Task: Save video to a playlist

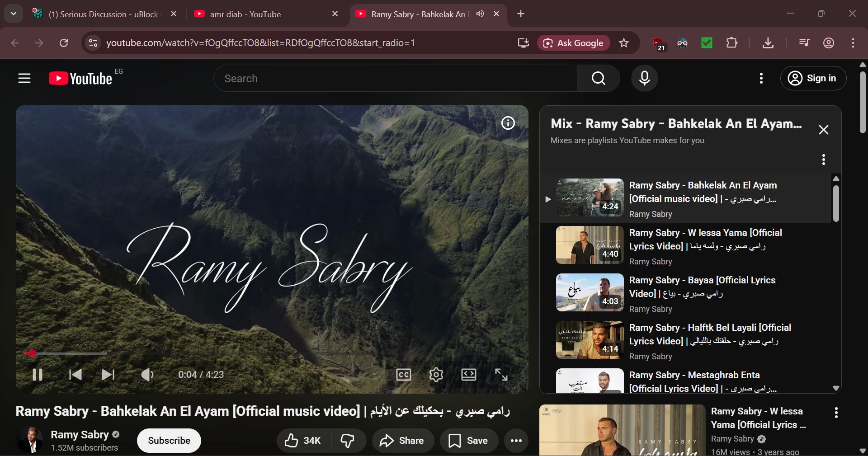Action: point(469,441)
